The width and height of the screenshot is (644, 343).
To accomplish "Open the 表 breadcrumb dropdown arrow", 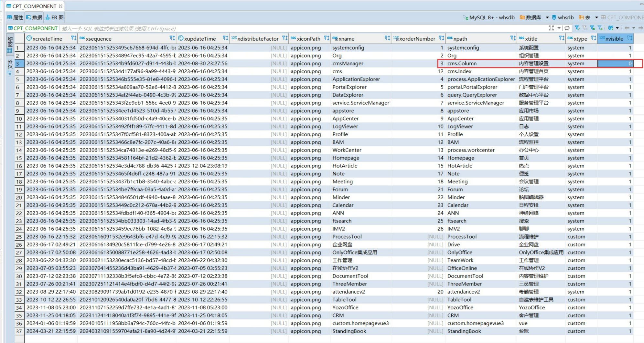I will (596, 17).
